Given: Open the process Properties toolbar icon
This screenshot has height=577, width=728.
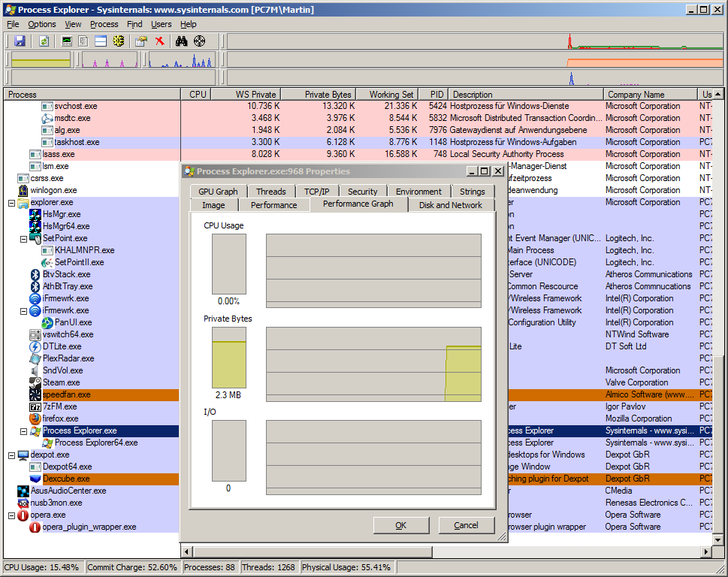Looking at the screenshot, I should (x=141, y=41).
